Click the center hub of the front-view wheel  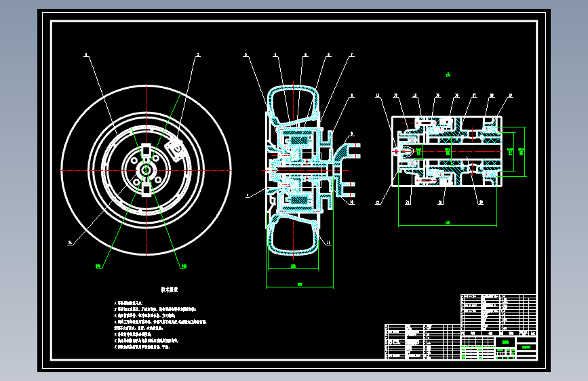tap(146, 171)
